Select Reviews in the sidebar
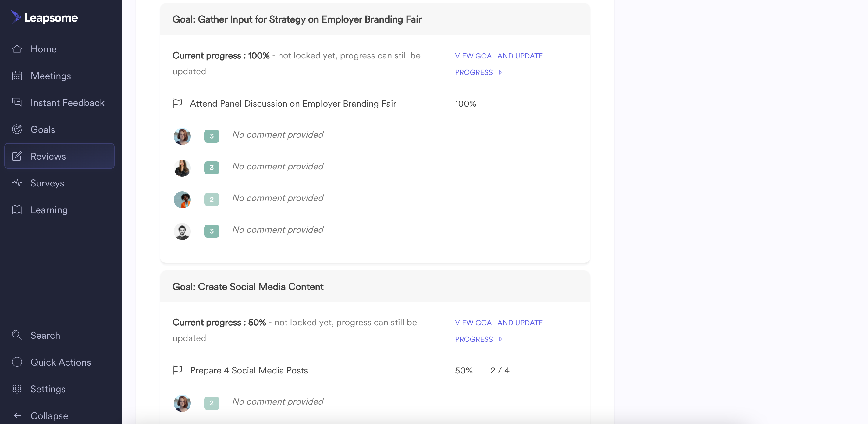 (x=59, y=156)
